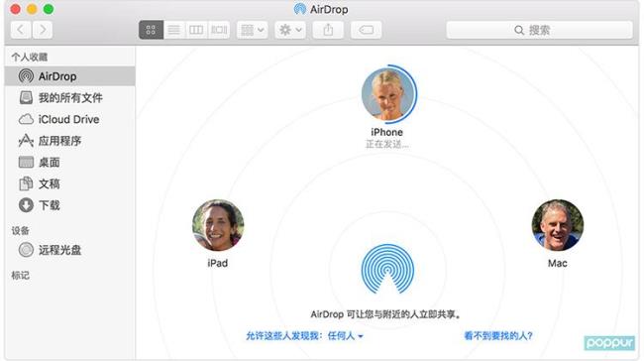Maximize the AirDrop window
Image resolution: width=644 pixels, height=361 pixels.
(x=49, y=9)
